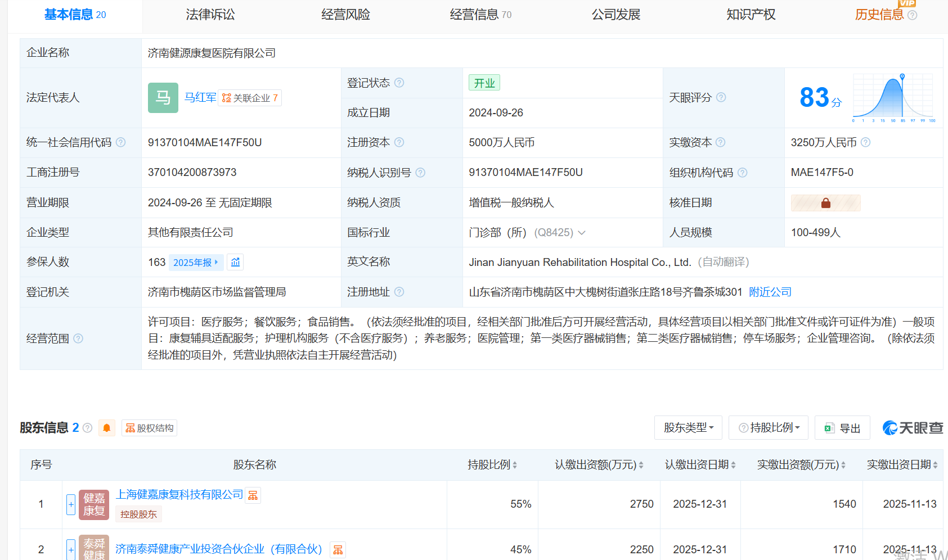This screenshot has height=560, width=948.
Task: Open the 股东类型 filter dropdown
Action: [x=689, y=428]
